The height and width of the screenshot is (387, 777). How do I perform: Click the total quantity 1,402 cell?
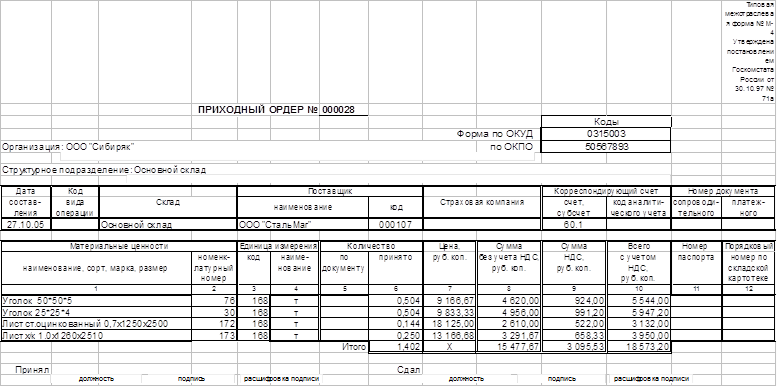(x=395, y=347)
